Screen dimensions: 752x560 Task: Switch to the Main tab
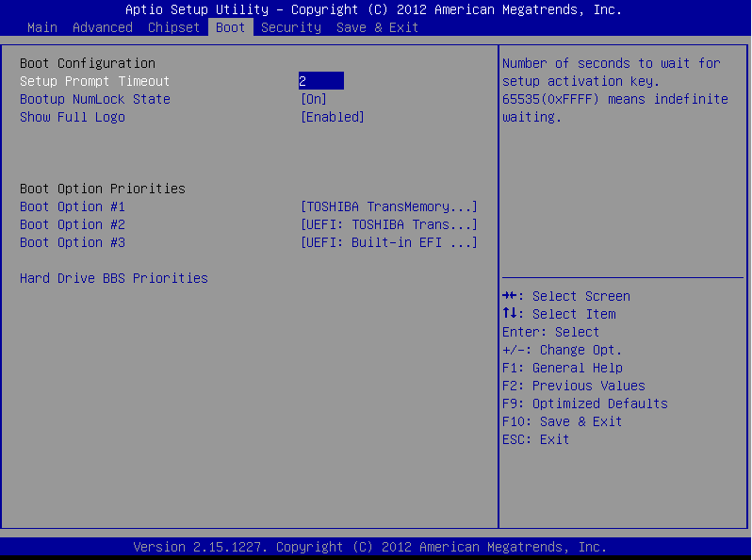[x=42, y=27]
